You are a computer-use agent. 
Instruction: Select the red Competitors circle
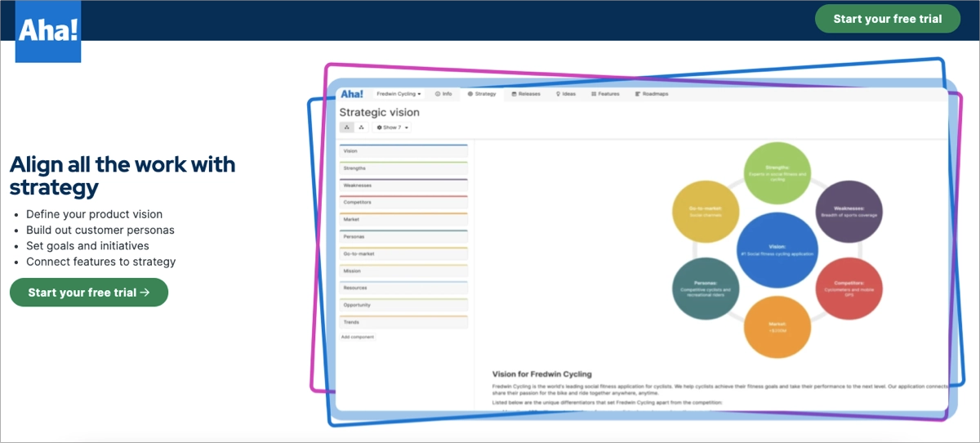(849, 288)
